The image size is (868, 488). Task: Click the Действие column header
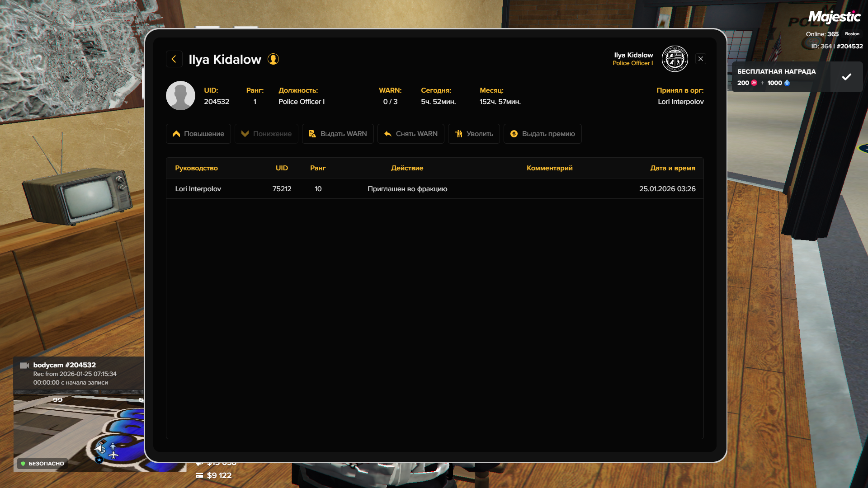point(407,168)
